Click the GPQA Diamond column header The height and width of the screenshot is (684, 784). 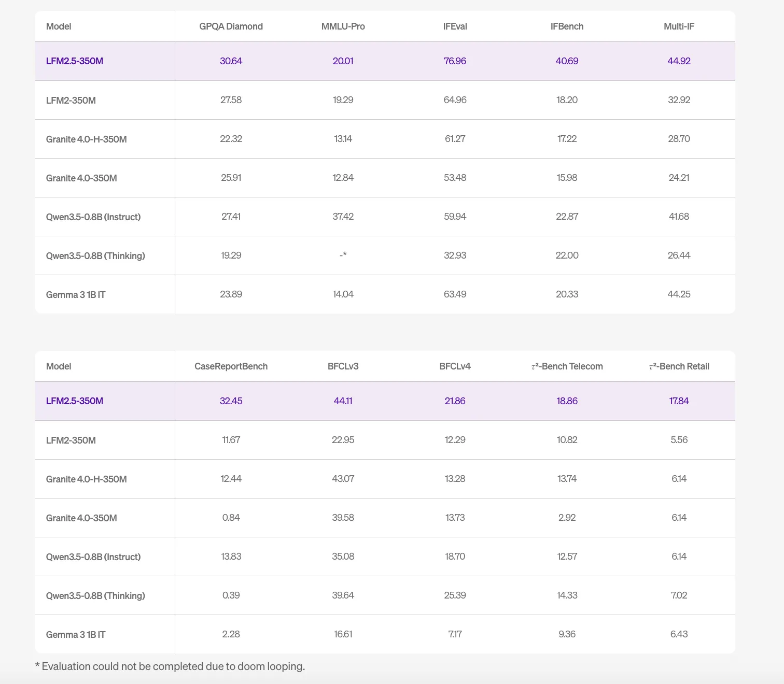tap(231, 26)
